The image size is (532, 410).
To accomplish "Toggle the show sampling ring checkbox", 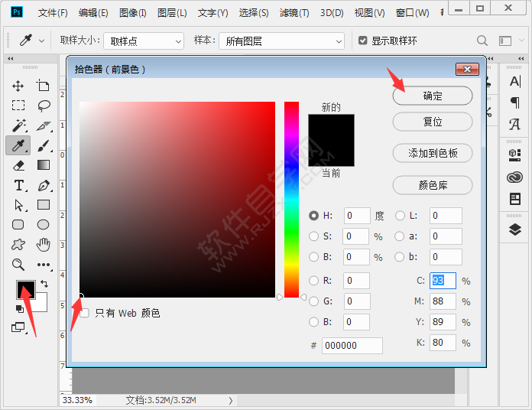I will [363, 41].
